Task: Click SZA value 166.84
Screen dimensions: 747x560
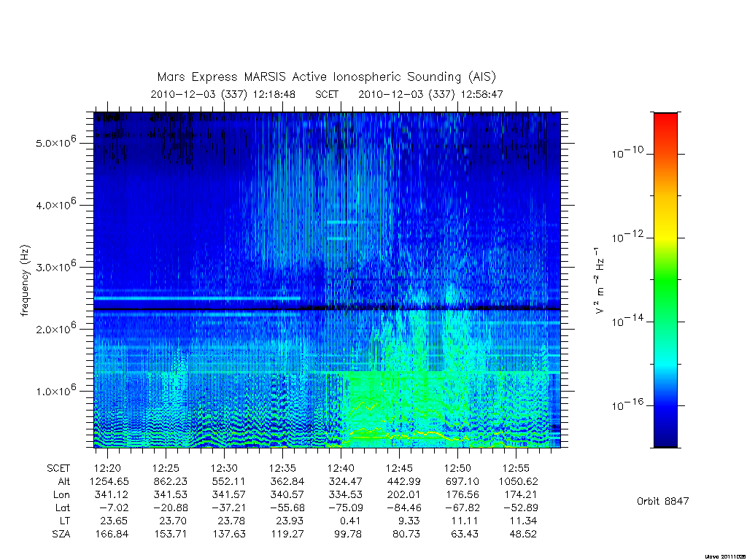Action: [x=112, y=534]
